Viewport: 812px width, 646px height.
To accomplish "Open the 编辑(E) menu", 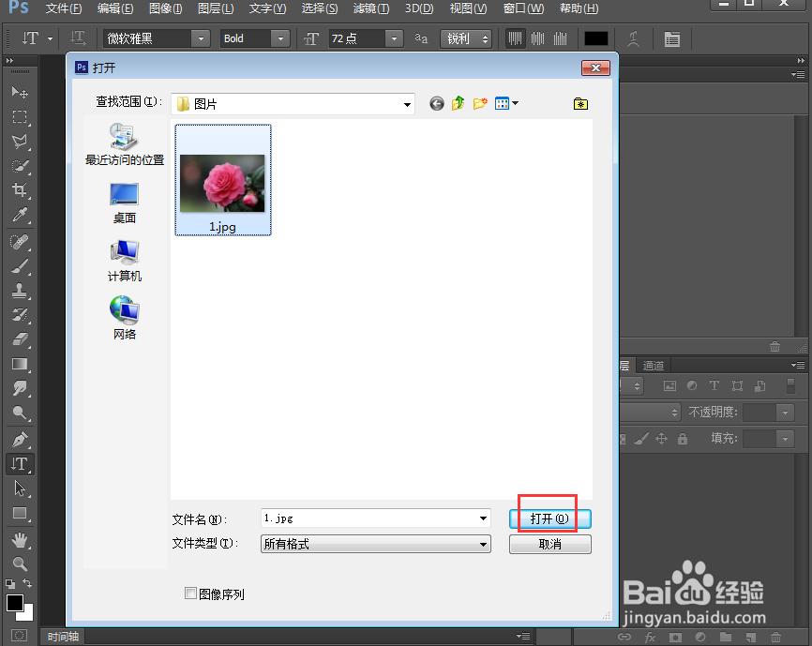I will pyautogui.click(x=115, y=8).
